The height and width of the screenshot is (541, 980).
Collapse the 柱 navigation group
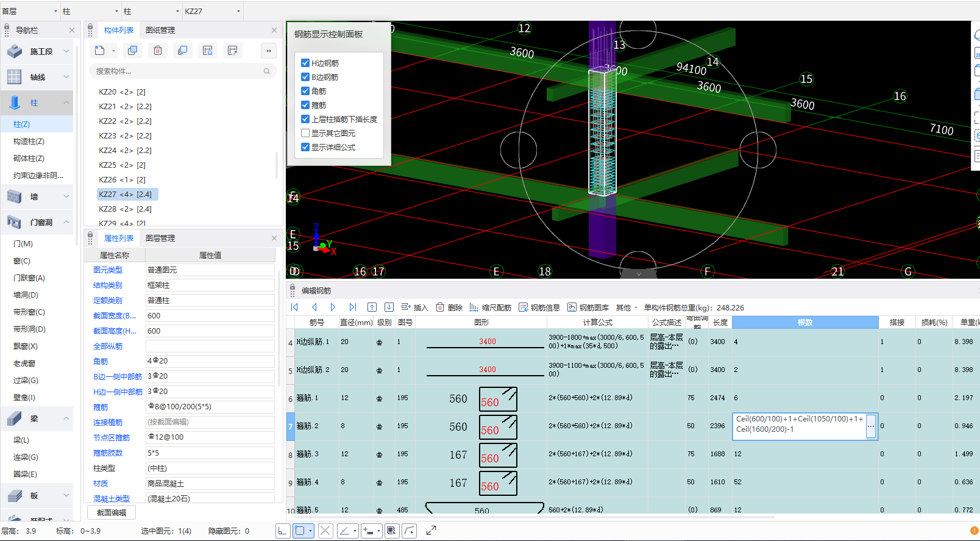(66, 102)
